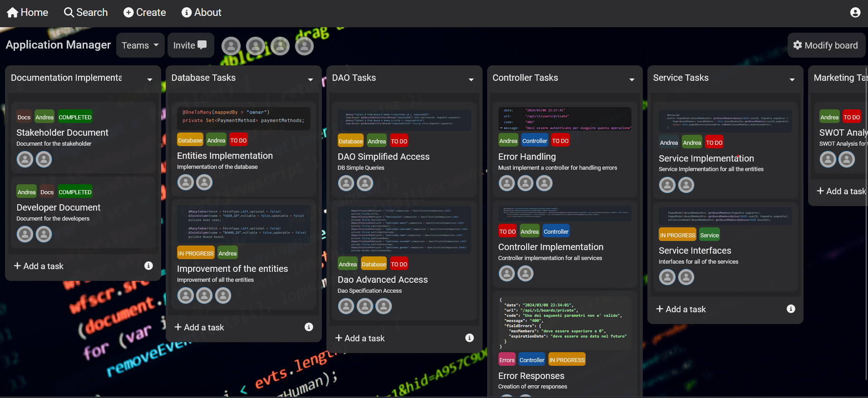Click second member avatar on Service Implementation
This screenshot has height=398, width=868.
(x=686, y=185)
